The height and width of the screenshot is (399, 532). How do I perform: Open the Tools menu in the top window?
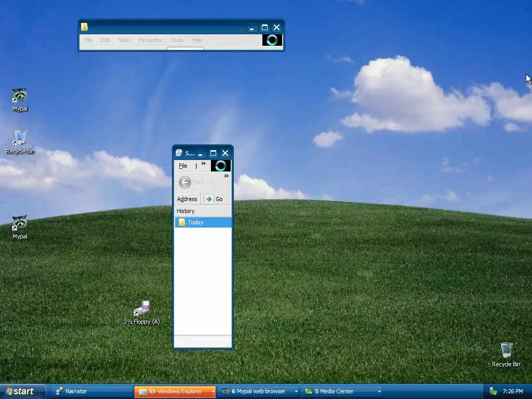(177, 40)
